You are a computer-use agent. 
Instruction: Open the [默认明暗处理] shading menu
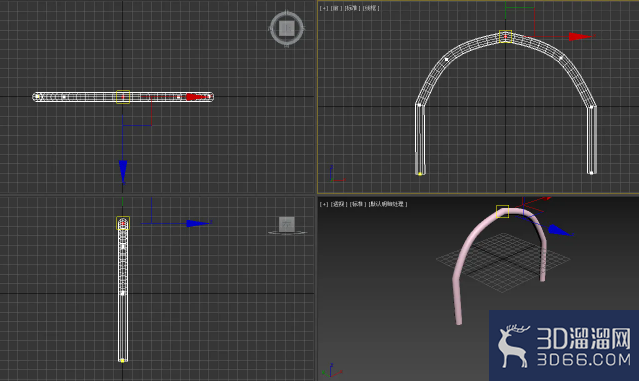point(387,204)
